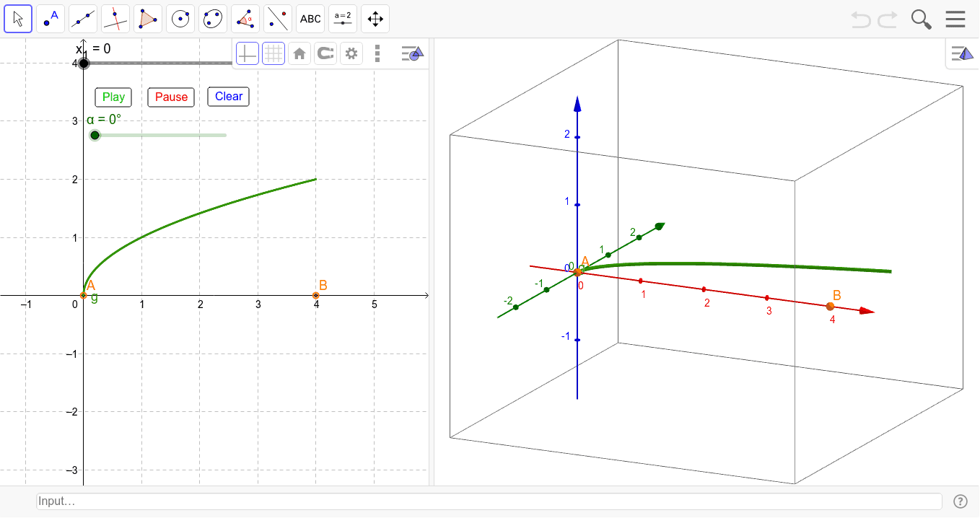This screenshot has height=518, width=980.
Task: Open the three-dot options menu
Action: [377, 53]
